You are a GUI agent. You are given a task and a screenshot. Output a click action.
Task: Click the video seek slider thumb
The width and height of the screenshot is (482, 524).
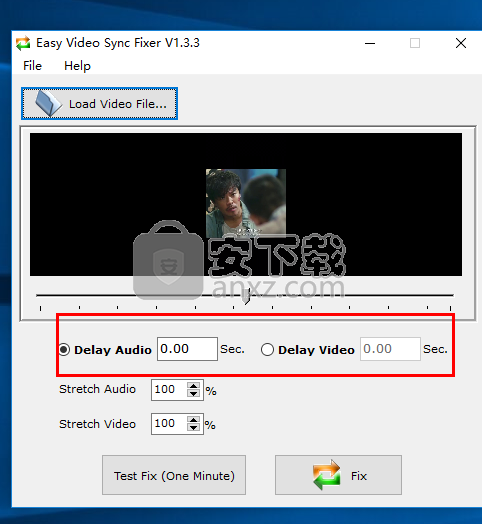[x=247, y=296]
